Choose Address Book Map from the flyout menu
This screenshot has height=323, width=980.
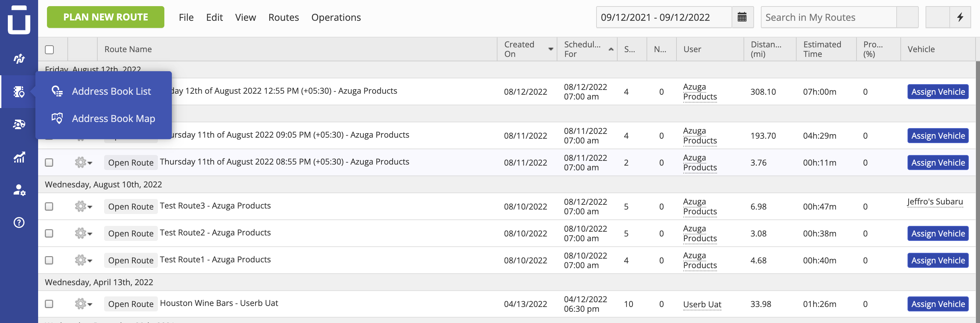pos(113,119)
